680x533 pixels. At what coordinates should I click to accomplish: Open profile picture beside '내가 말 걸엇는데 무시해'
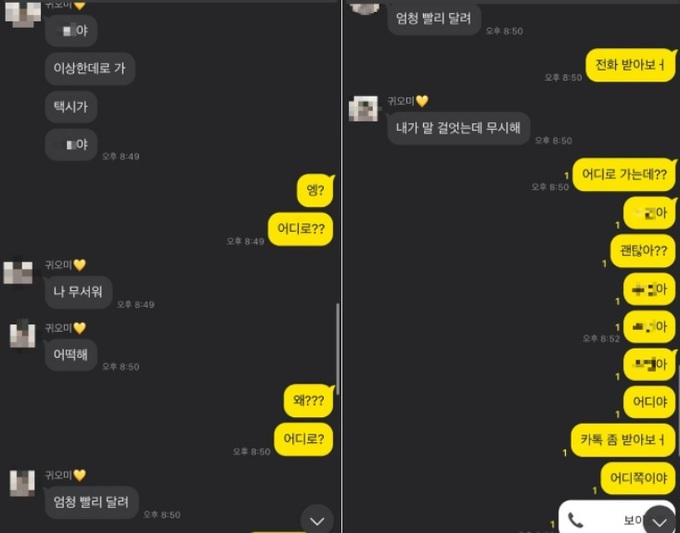(363, 108)
